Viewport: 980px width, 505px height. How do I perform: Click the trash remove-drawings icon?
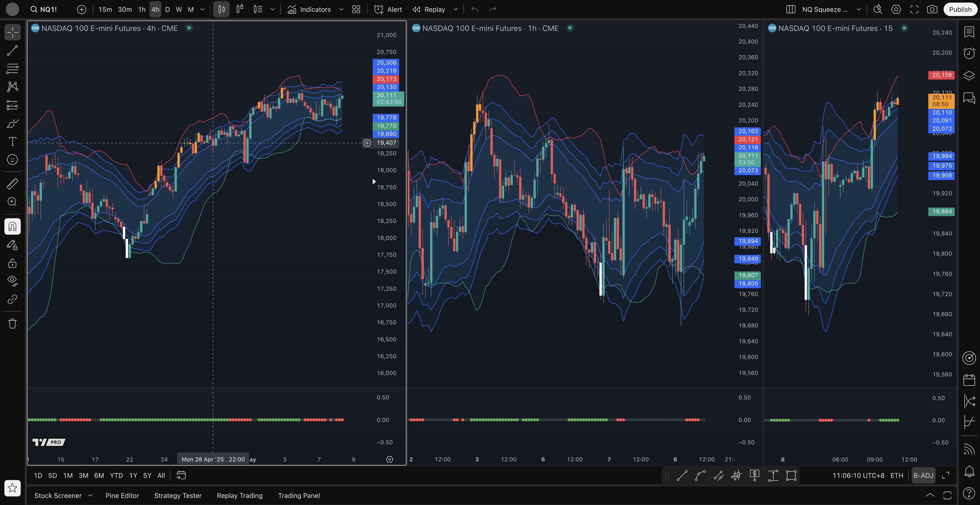12,324
